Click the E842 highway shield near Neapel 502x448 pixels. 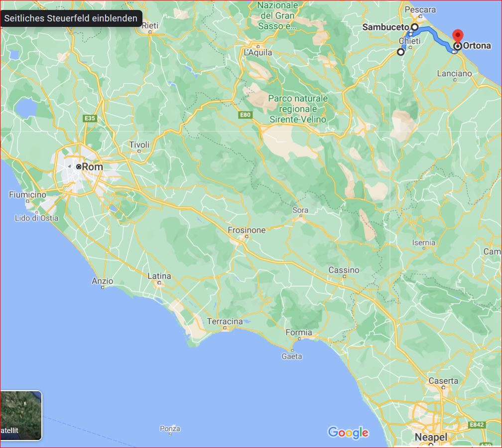point(477,425)
